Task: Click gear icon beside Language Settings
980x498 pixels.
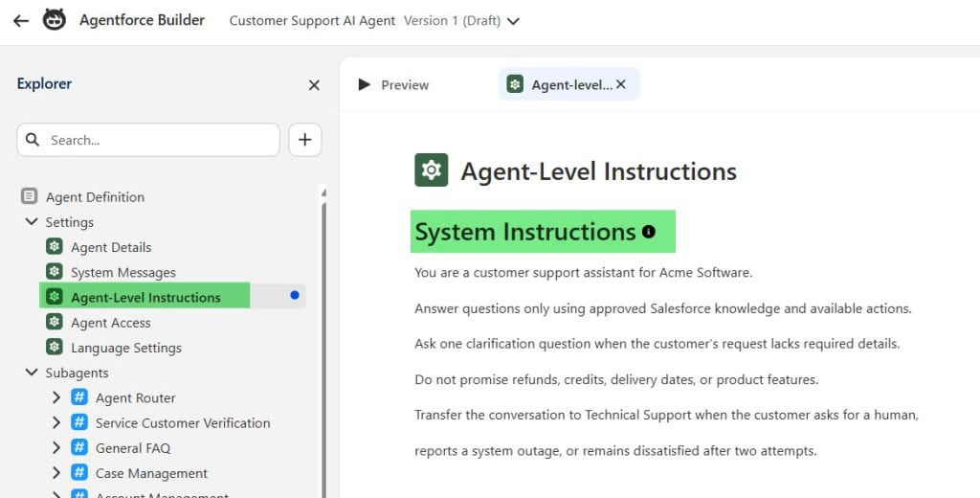Action: click(55, 347)
